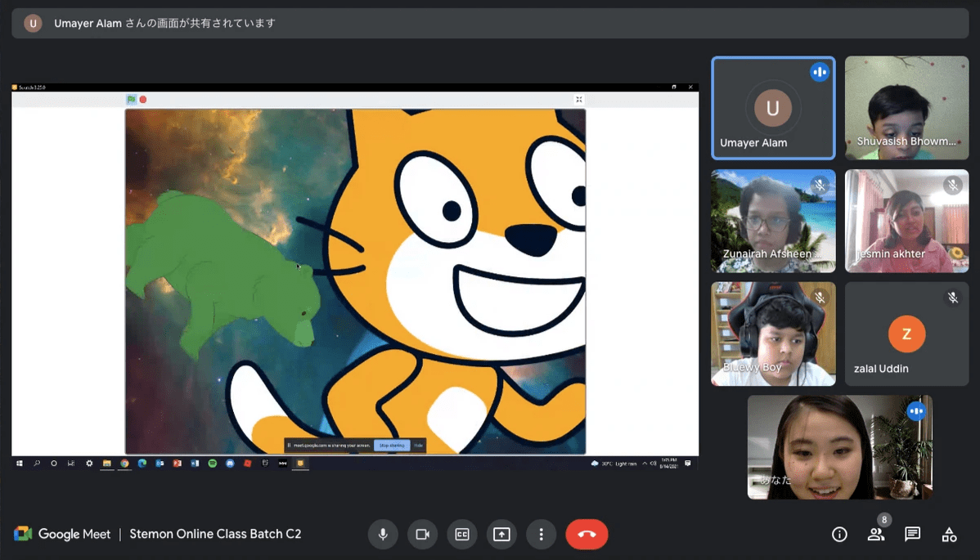Click the present now button
Screen dimensions: 980x560
point(501,535)
